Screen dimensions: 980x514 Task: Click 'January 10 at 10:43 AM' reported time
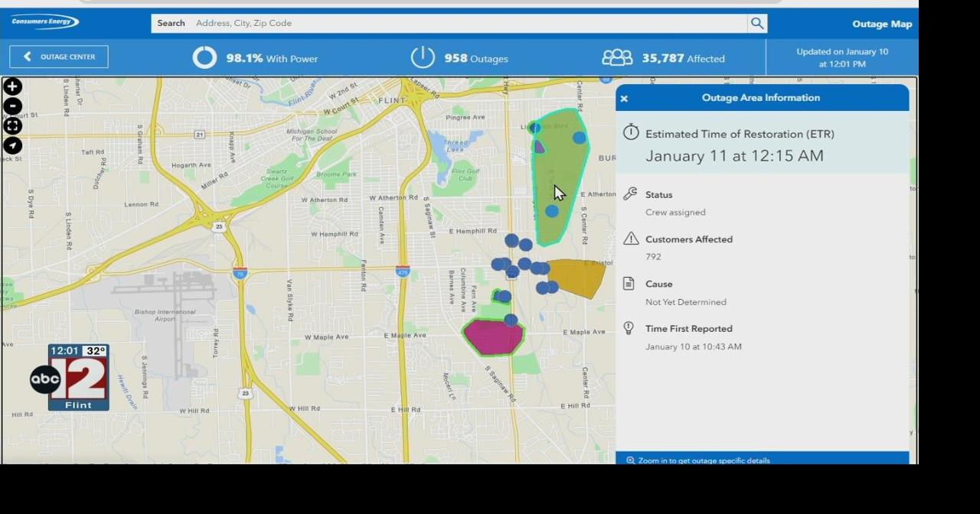pyautogui.click(x=694, y=346)
